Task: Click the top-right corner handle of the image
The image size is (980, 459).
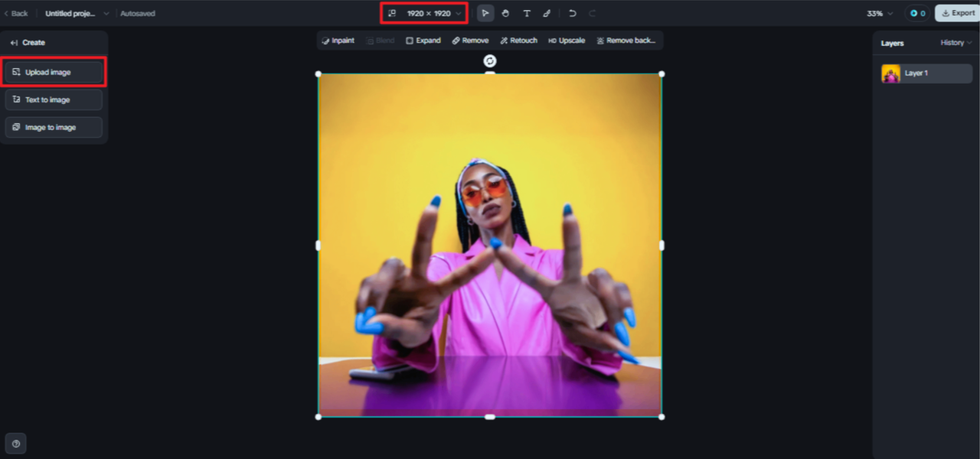Action: tap(661, 74)
